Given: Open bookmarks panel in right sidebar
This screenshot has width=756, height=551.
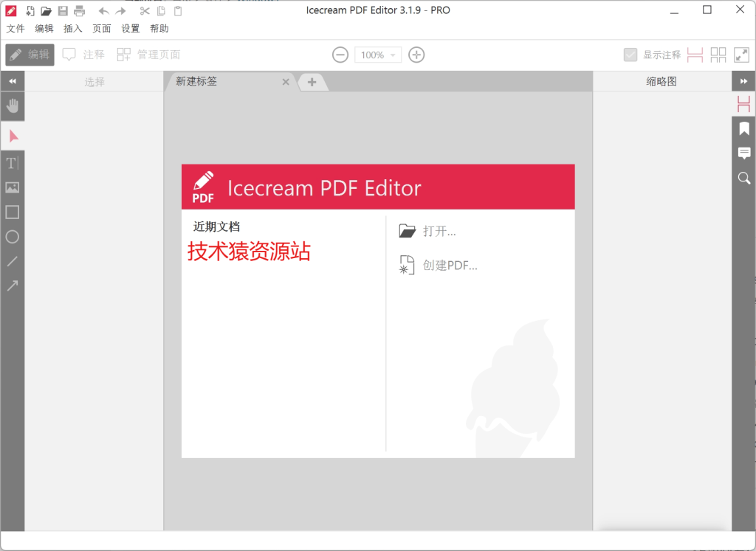Looking at the screenshot, I should pyautogui.click(x=744, y=128).
